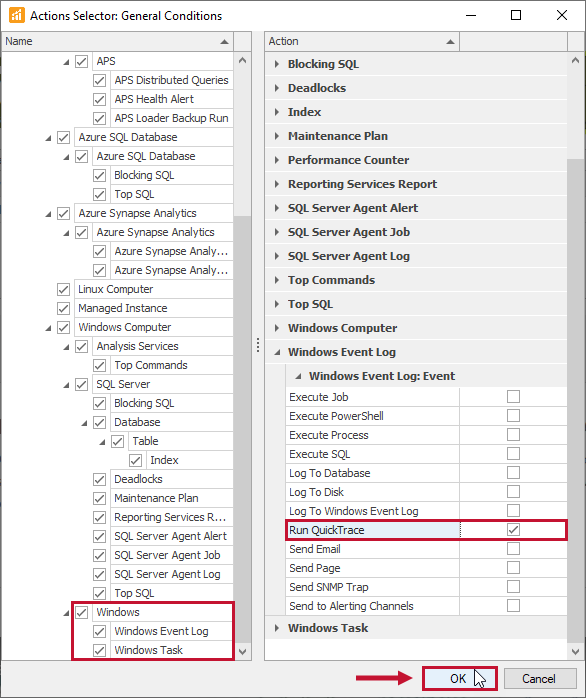Click the Name column sort arrow
Screen dimensions: 586x698
pyautogui.click(x=224, y=42)
